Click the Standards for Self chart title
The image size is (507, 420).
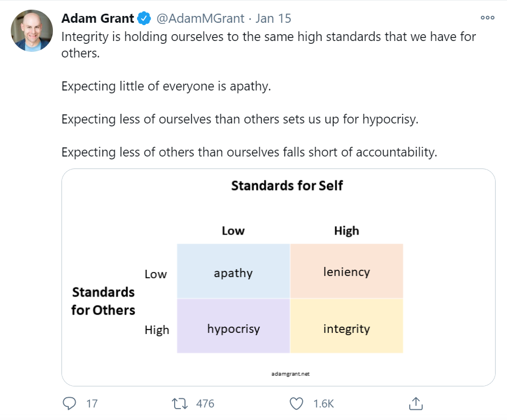click(287, 186)
